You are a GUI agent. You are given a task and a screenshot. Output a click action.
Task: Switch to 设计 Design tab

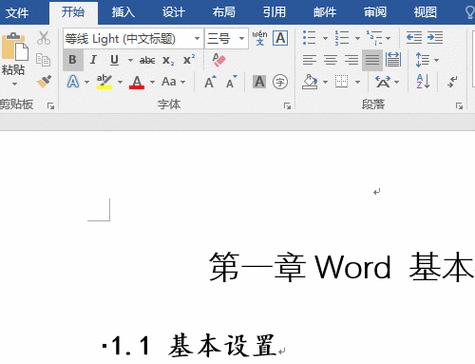(173, 12)
